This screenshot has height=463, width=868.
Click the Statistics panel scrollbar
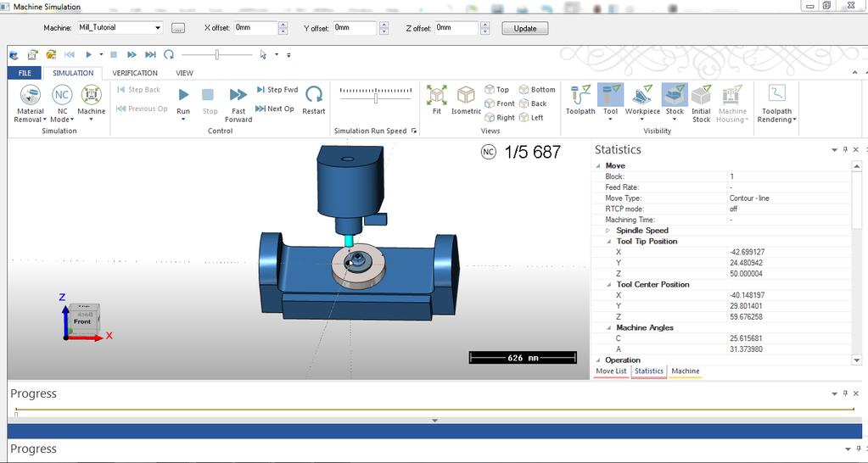(858, 199)
